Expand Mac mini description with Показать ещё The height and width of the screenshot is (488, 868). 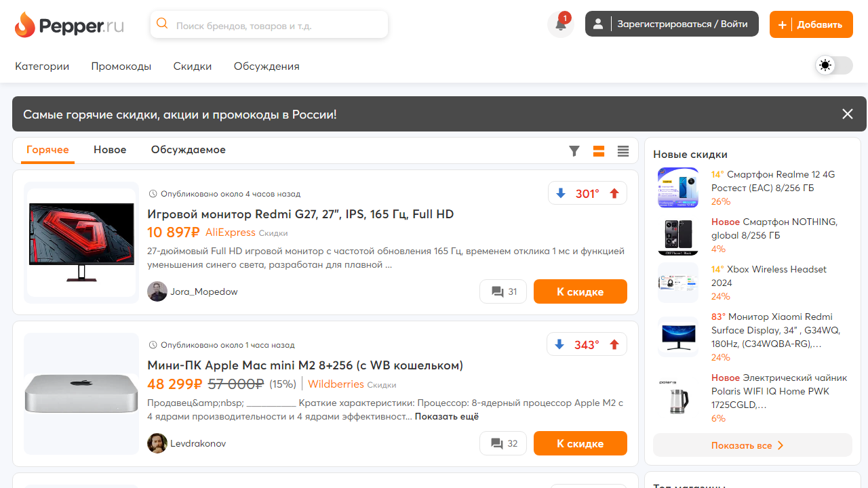pos(446,417)
